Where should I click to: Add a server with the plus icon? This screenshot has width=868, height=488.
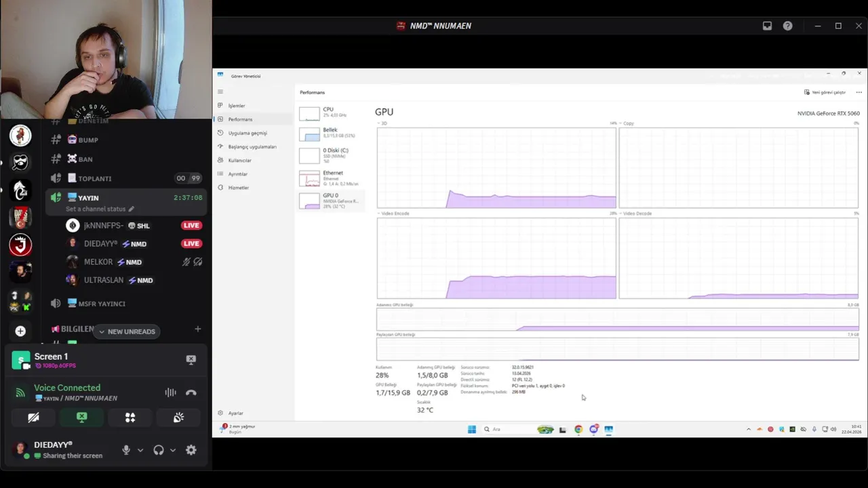point(20,331)
